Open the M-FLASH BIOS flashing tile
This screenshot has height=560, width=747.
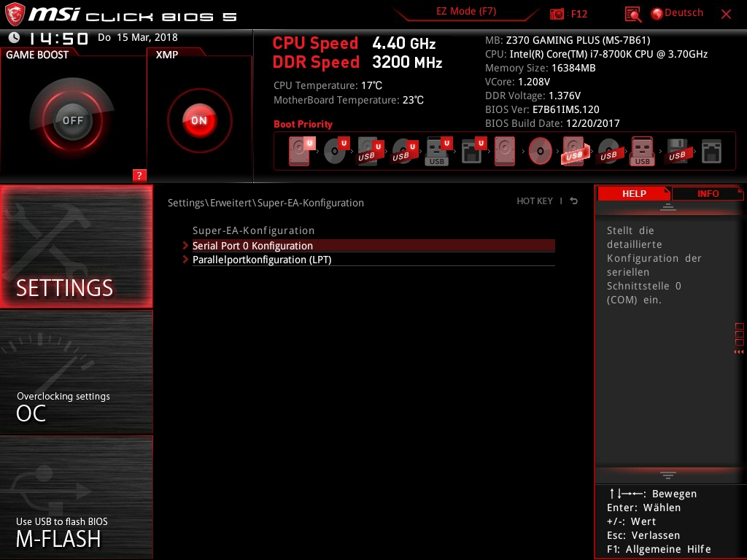tap(76, 497)
